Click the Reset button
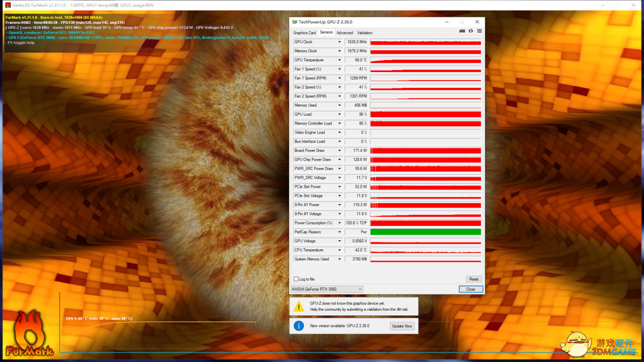Viewport: 644px width, 362px height. 473,279
